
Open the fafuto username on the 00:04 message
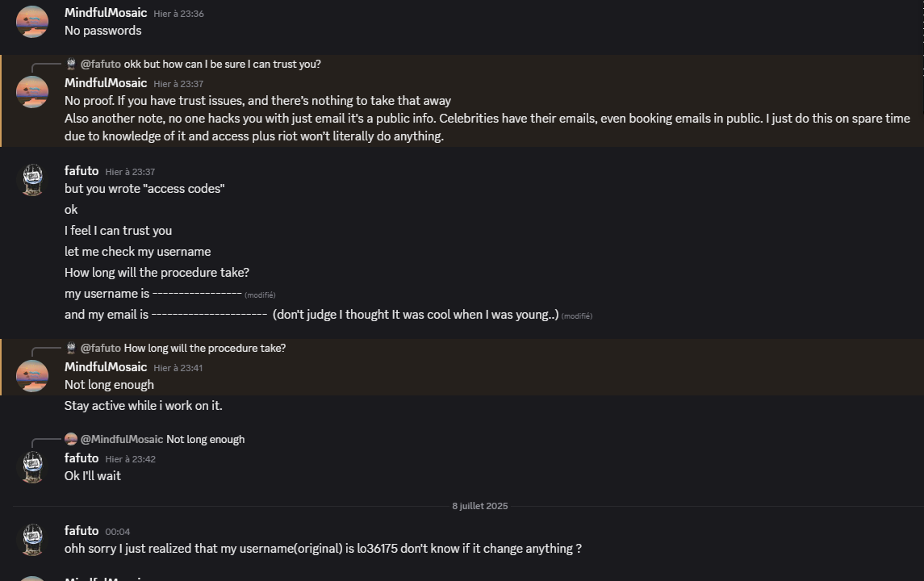point(82,530)
